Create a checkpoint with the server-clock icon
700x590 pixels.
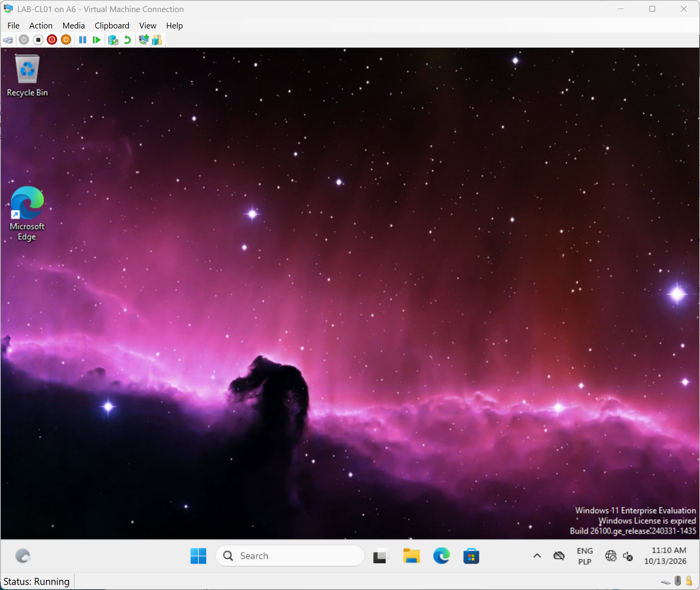click(x=113, y=40)
